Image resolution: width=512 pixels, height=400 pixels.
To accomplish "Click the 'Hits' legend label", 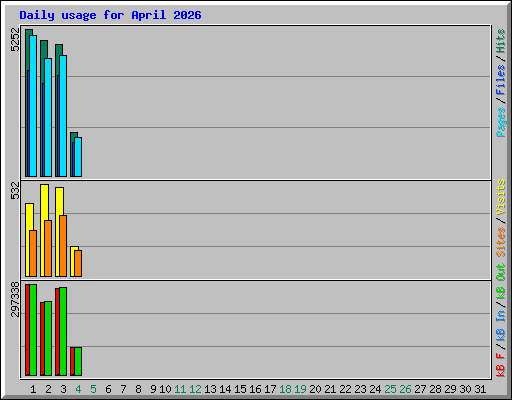I will 501,41.
